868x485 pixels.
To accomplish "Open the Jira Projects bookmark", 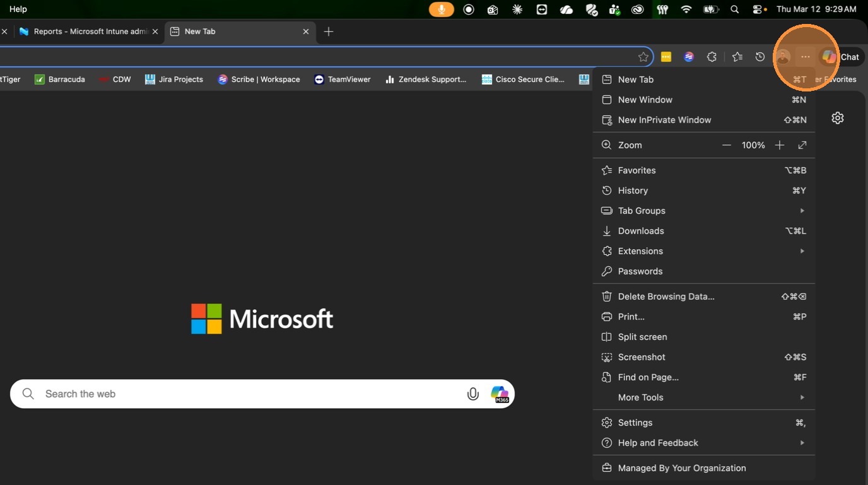I will coord(174,79).
